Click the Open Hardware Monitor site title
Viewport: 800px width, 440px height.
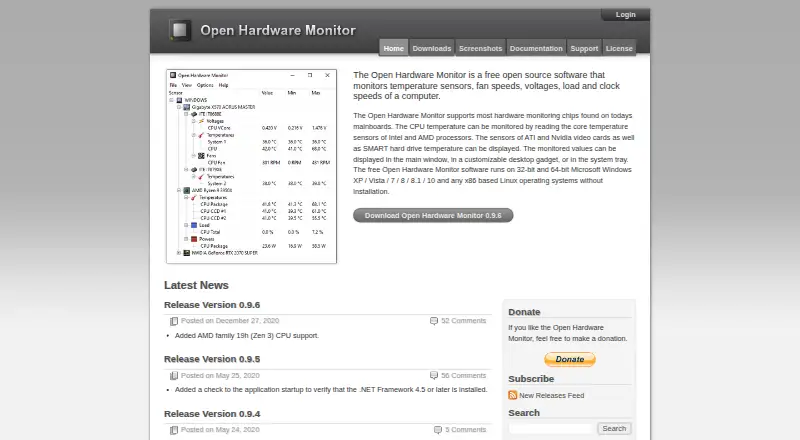[x=278, y=31]
